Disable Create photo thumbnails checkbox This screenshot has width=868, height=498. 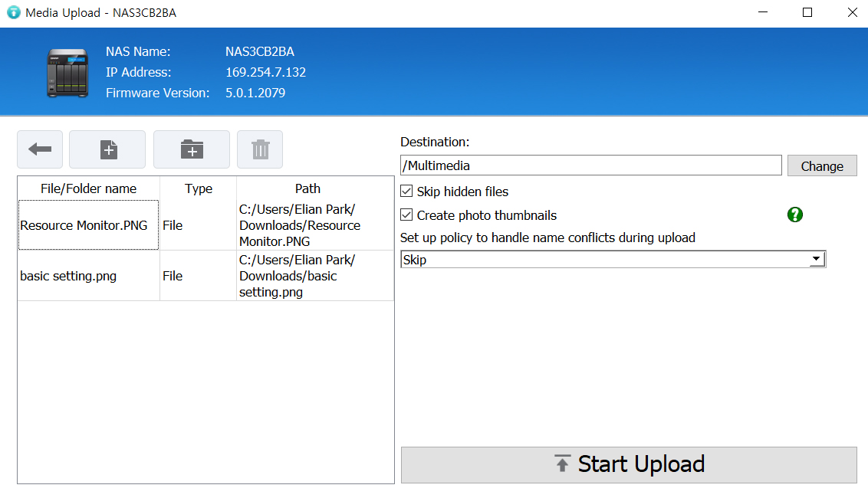[x=407, y=215]
